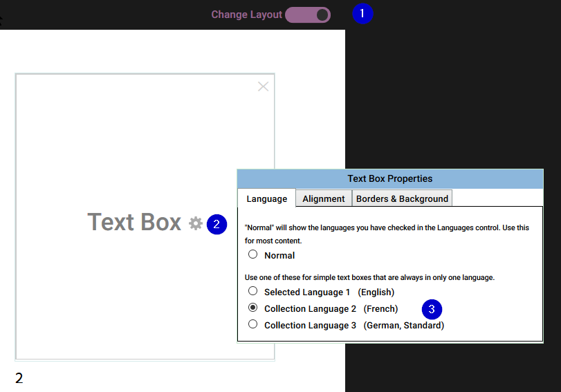Pick Collection Language 3 (German, Standard) radio
561x392 pixels.
[253, 324]
